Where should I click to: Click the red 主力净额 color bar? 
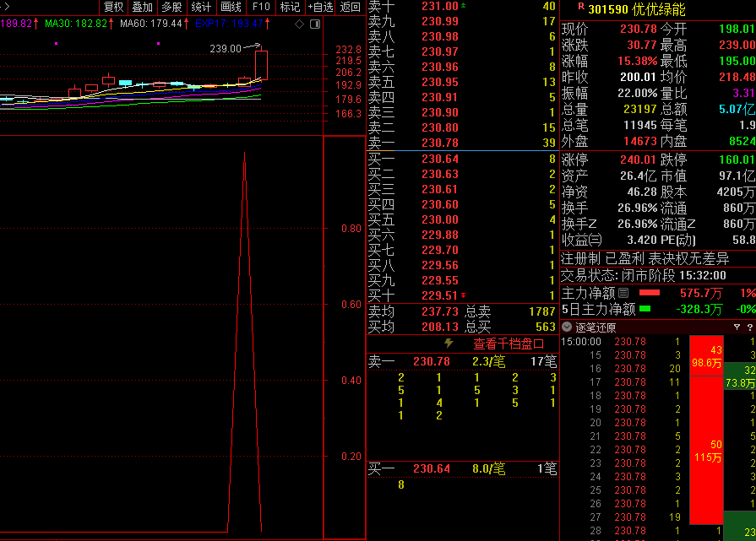[650, 293]
